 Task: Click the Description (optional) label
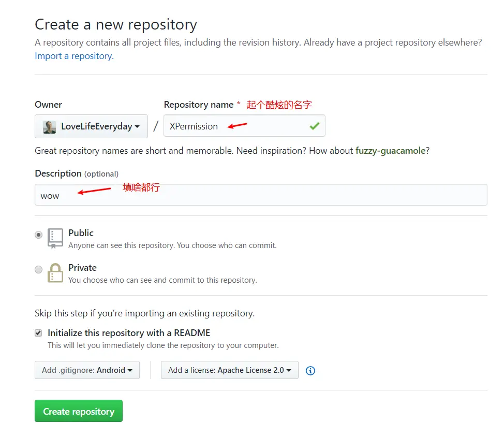coord(77,174)
